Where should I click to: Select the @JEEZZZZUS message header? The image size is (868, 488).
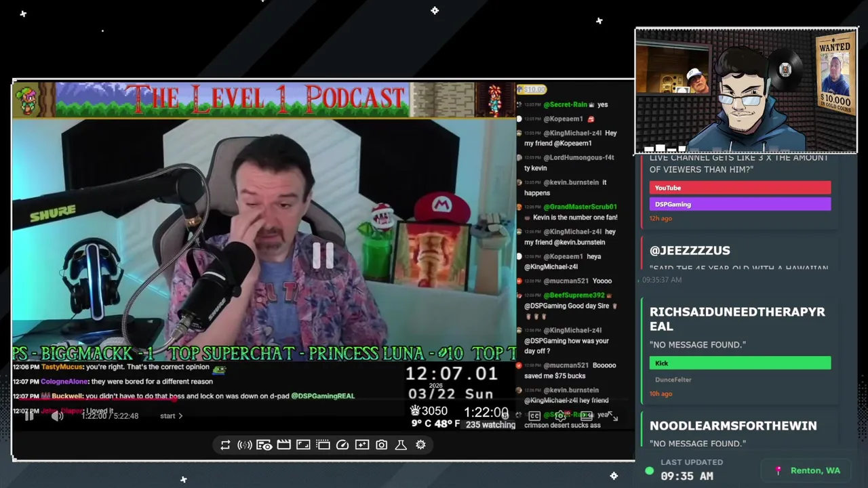click(690, 251)
